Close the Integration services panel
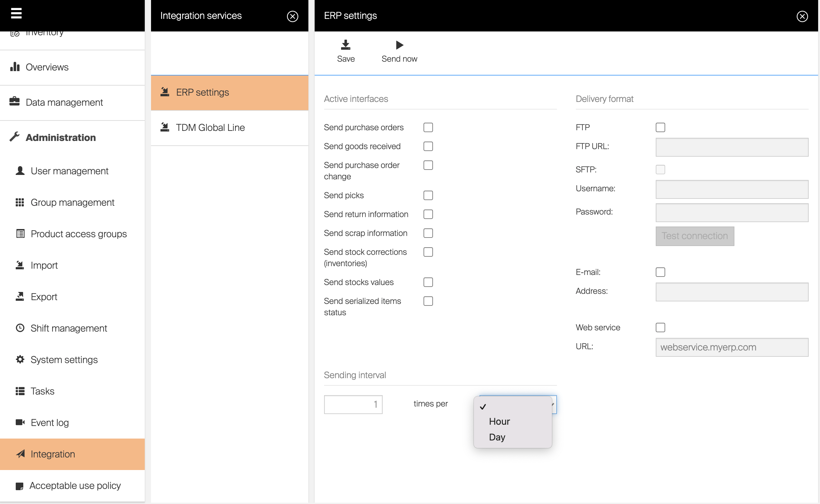 [x=292, y=16]
